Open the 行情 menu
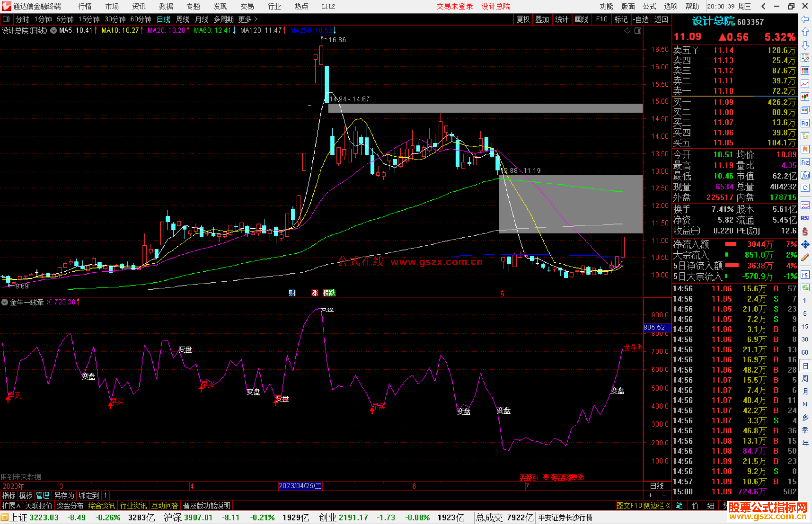This screenshot has height=524, width=812. (x=85, y=6)
